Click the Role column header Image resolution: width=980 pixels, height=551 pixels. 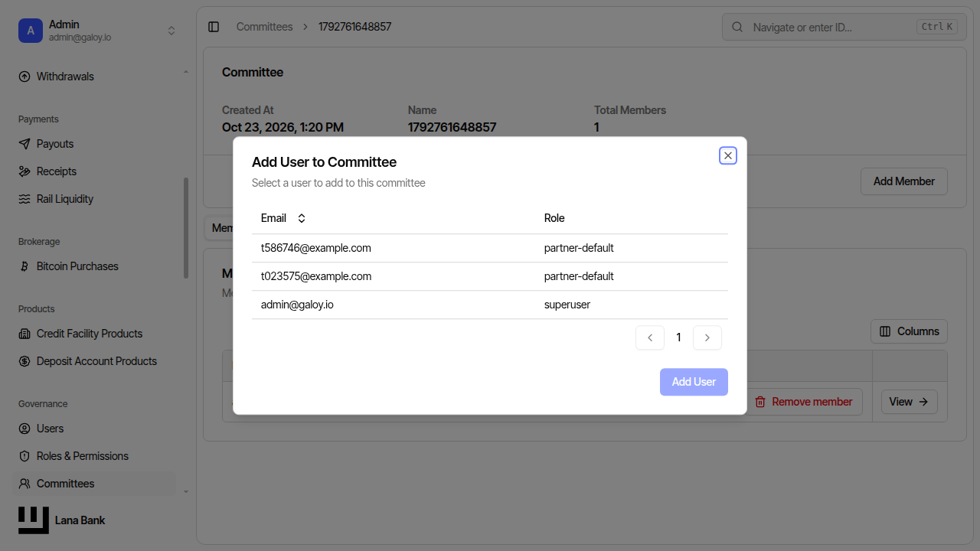point(554,218)
